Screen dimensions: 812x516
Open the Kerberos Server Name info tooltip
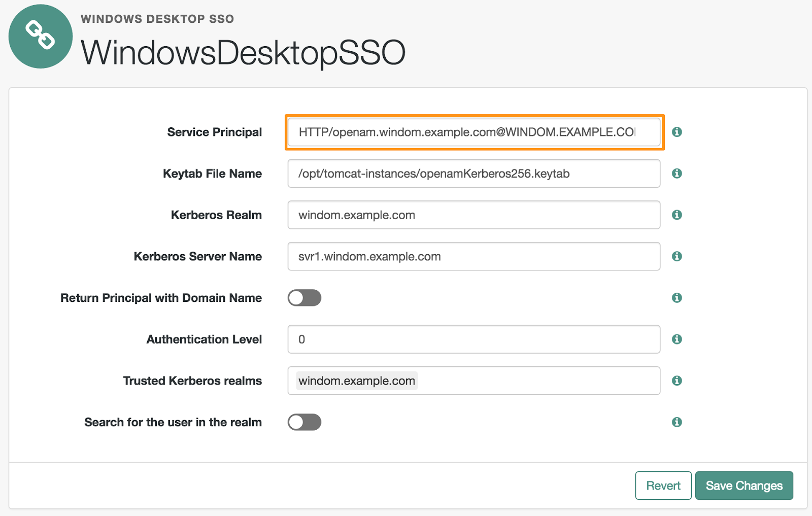pos(676,256)
